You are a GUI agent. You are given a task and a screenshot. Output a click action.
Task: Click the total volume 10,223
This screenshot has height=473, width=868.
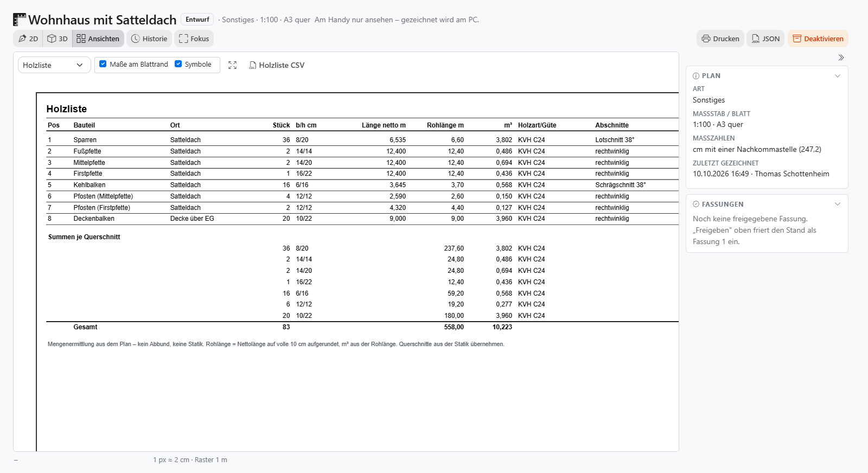coord(502,327)
